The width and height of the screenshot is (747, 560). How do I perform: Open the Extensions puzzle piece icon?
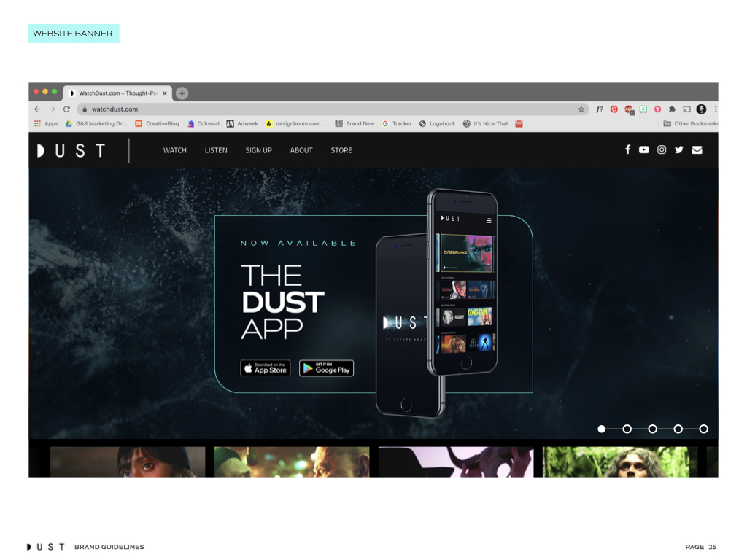coord(672,109)
